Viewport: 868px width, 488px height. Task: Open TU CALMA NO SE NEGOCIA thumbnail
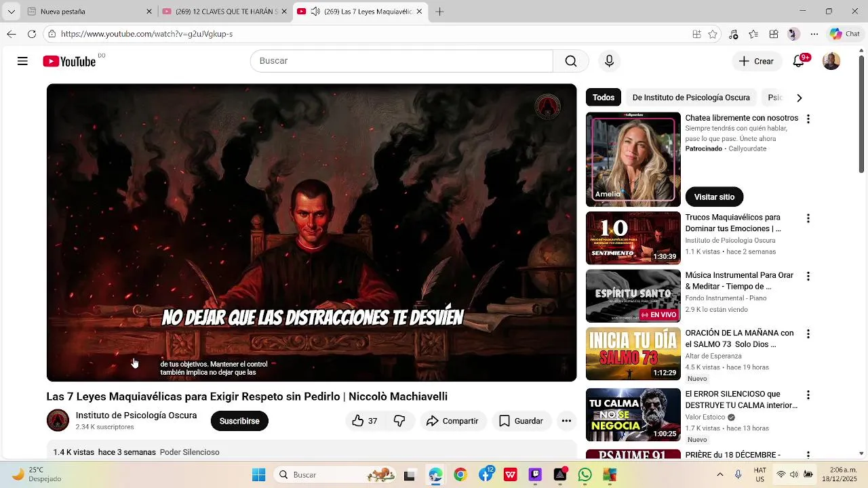[x=633, y=415]
